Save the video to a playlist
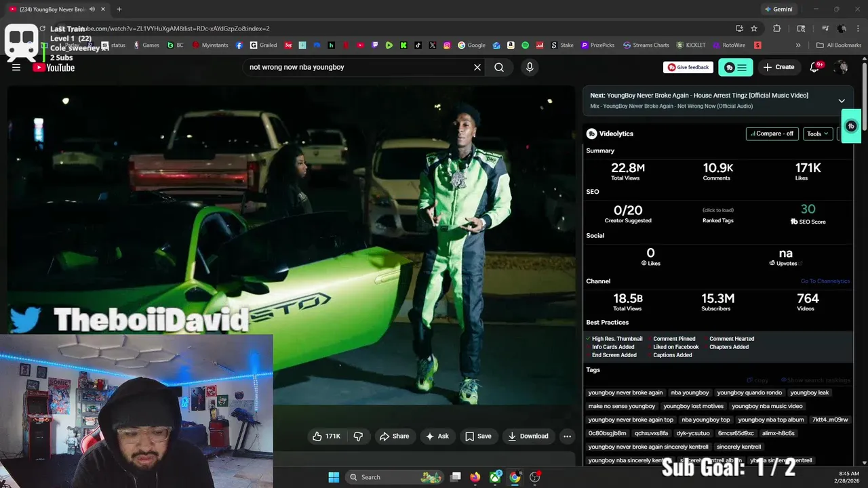Screen dimensions: 868x488 (478, 436)
